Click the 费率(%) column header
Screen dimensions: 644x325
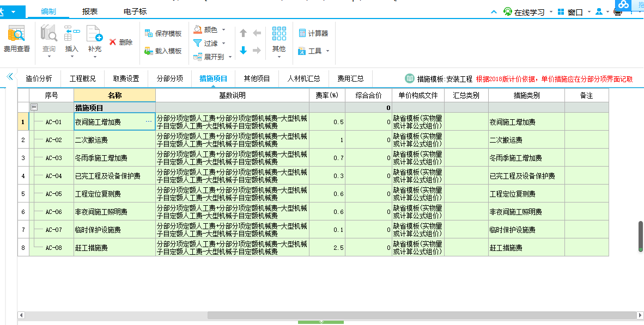[327, 95]
